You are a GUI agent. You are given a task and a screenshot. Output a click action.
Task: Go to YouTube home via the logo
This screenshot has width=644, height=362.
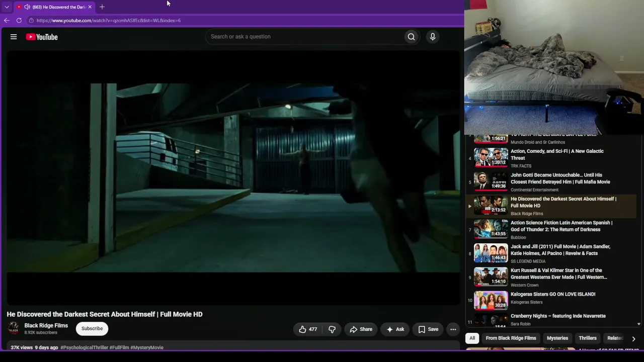[x=42, y=37]
